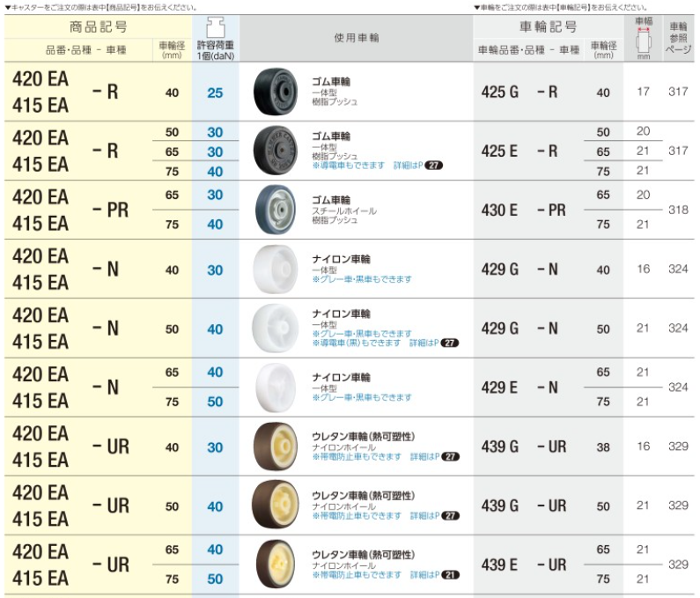Click the ※導電車もできます note under rubber wheel
The width and height of the screenshot is (700, 598).
pyautogui.click(x=347, y=165)
